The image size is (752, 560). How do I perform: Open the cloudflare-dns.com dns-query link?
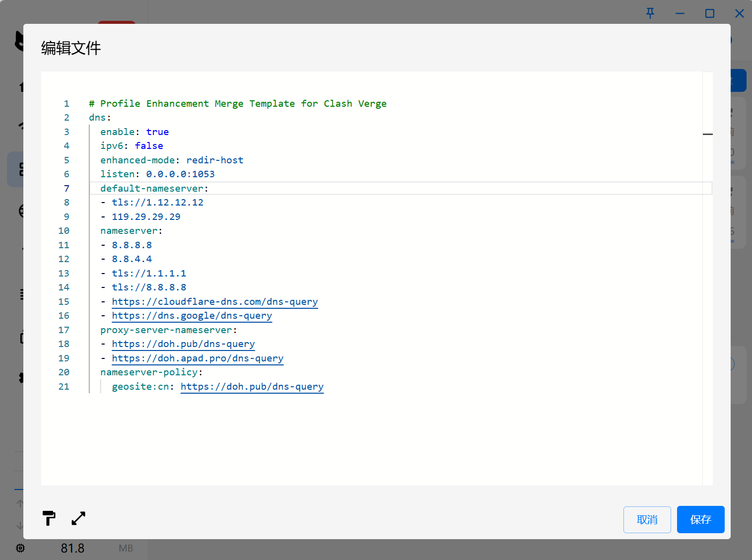(215, 302)
